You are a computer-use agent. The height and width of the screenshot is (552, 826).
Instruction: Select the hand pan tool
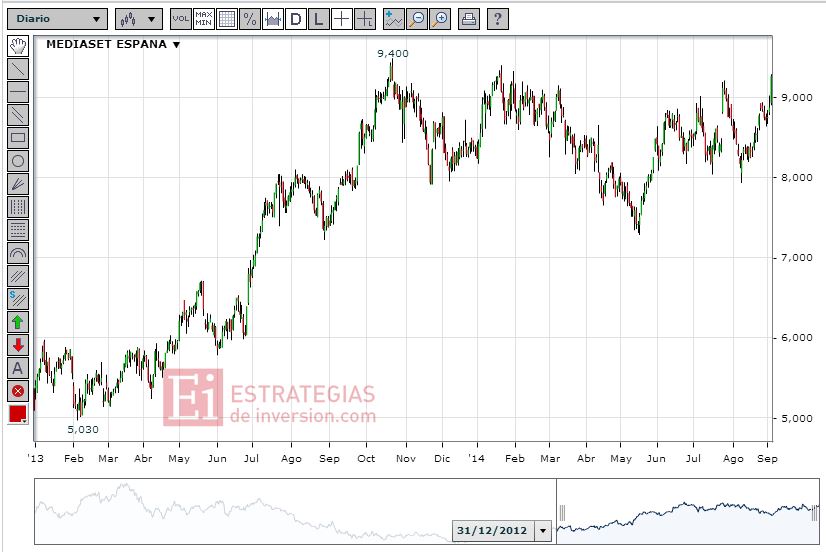pyautogui.click(x=18, y=46)
